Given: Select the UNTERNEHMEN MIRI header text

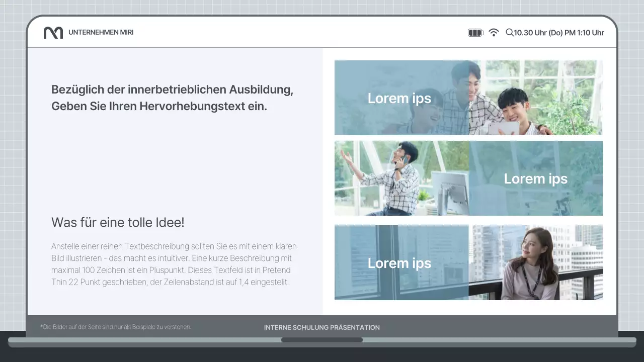Looking at the screenshot, I should pos(101,32).
